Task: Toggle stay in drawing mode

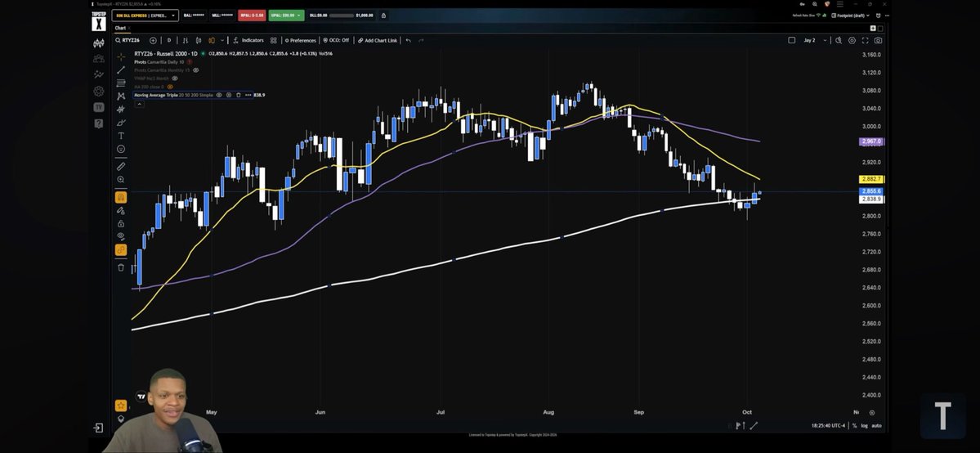Action: pos(121,210)
